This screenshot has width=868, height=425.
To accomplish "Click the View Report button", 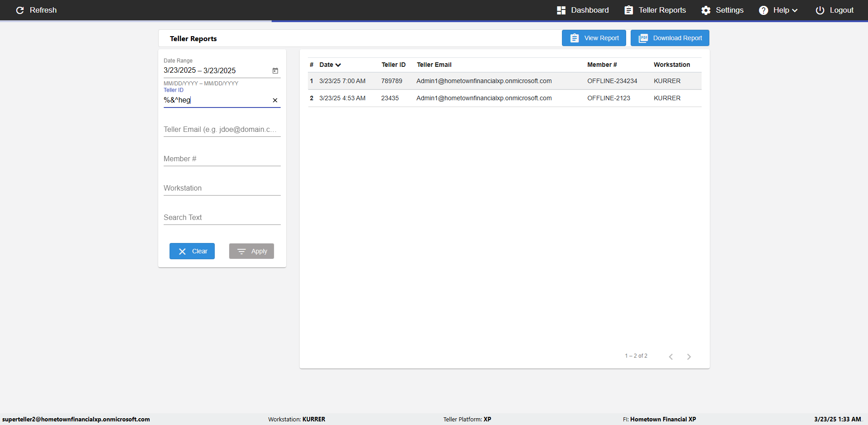I will 594,38.
